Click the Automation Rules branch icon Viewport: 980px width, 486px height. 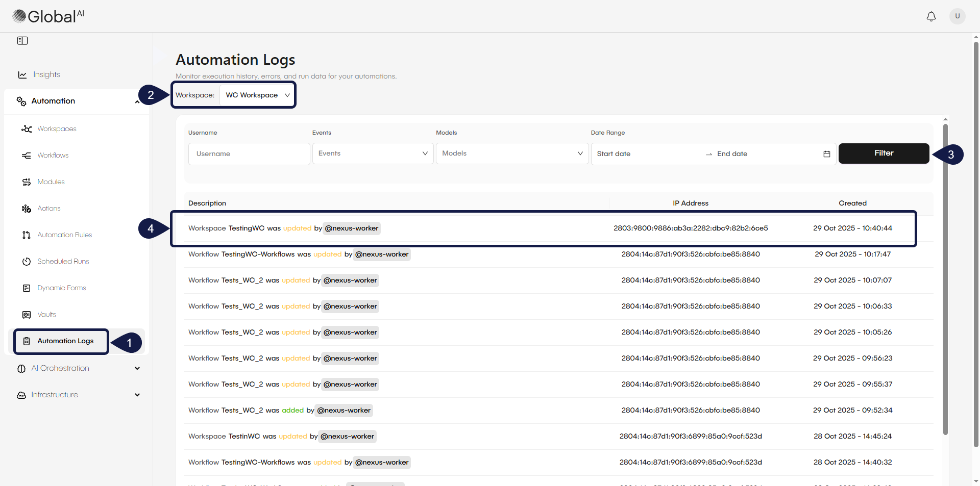point(27,235)
